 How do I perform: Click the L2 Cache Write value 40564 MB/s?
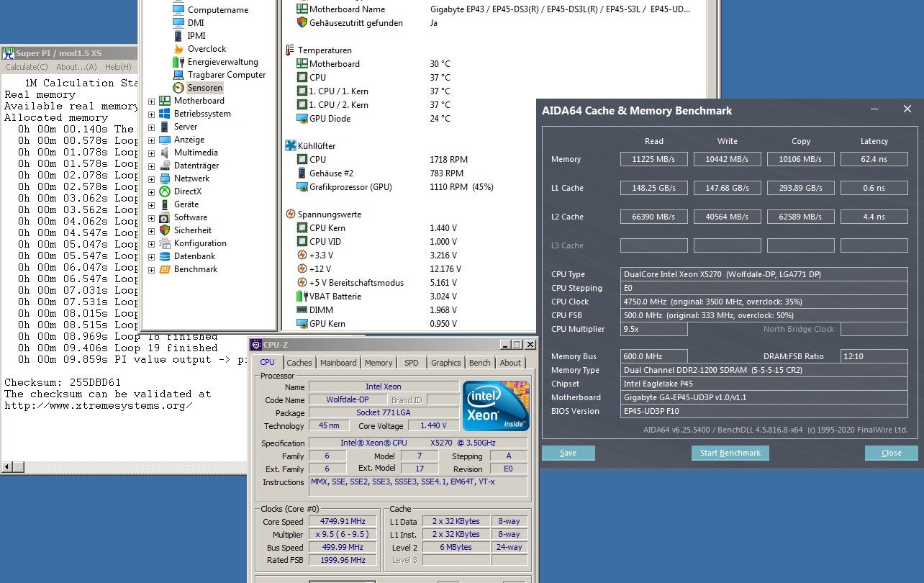pos(728,217)
